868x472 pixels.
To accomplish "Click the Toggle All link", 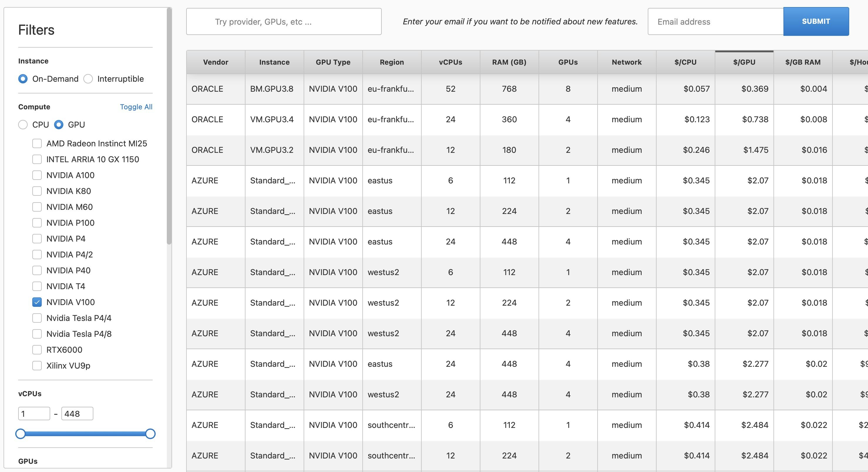I will [136, 107].
